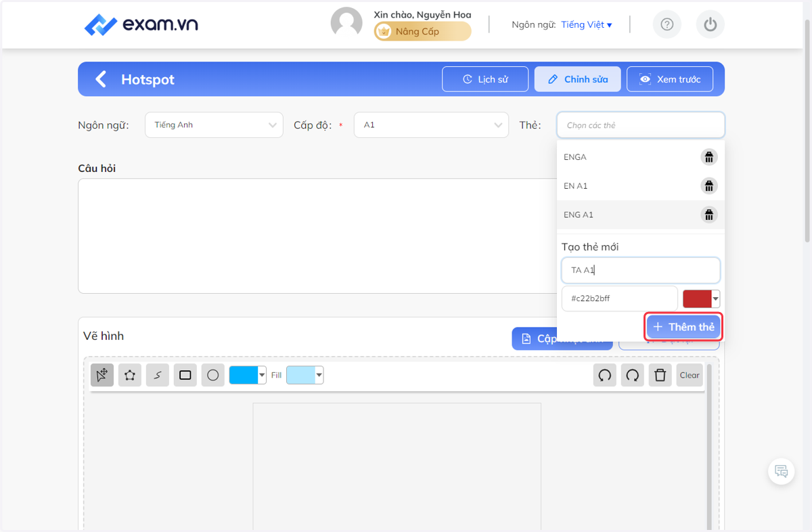Click the TA A1 new tag name field
812x532 pixels.
(x=641, y=270)
